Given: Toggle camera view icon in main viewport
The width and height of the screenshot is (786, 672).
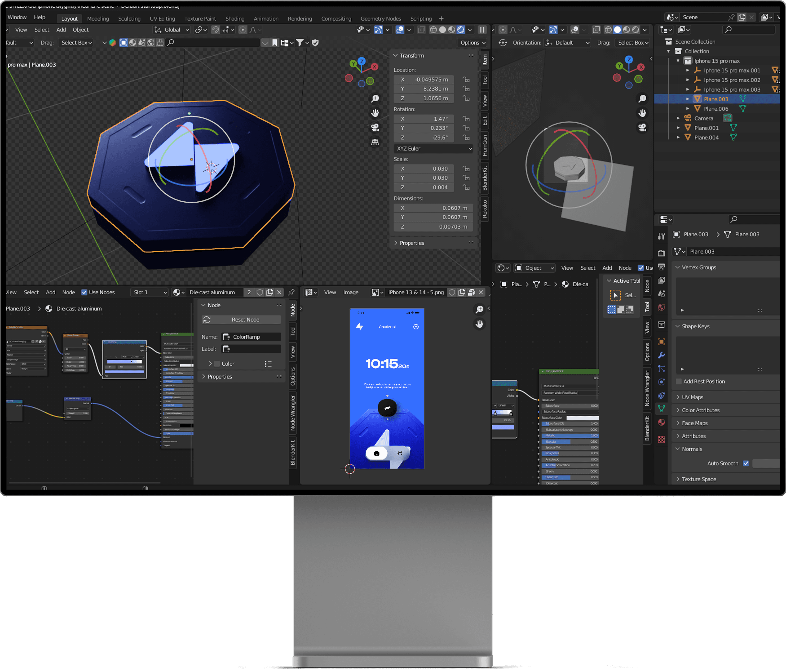Looking at the screenshot, I should [375, 128].
